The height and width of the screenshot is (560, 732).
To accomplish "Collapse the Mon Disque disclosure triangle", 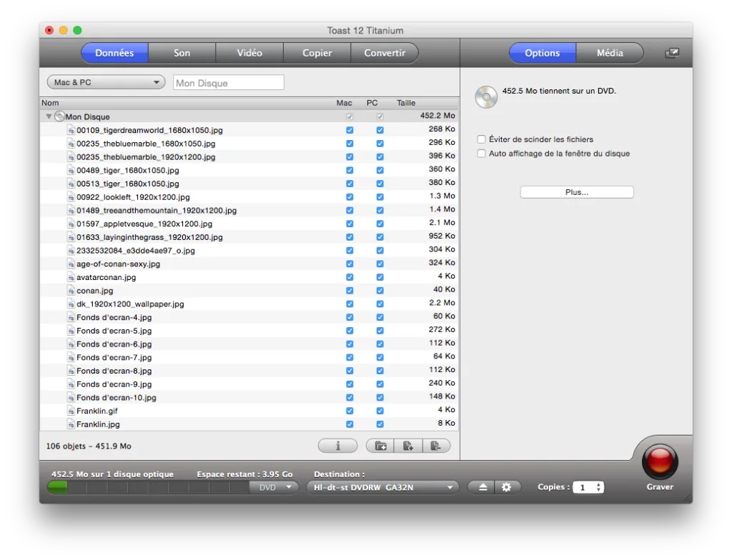I will click(49, 116).
